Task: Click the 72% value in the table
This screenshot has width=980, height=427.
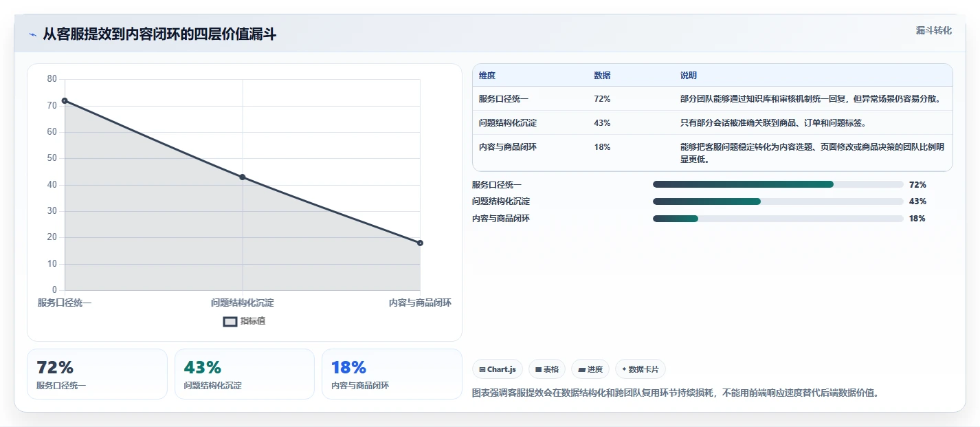Action: (x=602, y=99)
